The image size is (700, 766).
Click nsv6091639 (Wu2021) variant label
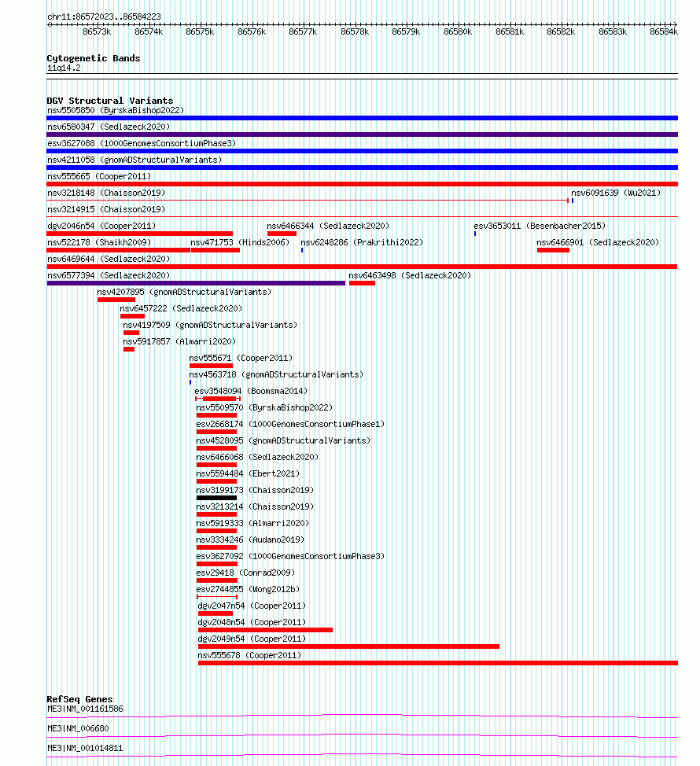click(x=616, y=193)
